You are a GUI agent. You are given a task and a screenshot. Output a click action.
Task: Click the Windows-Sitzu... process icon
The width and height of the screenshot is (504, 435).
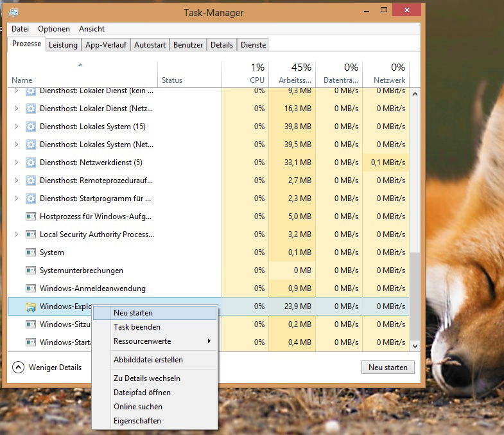[x=31, y=324]
